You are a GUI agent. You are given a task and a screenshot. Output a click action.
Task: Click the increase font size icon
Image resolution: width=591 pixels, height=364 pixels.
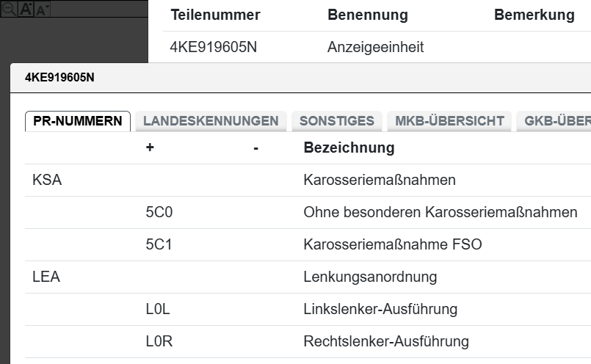(x=26, y=9)
